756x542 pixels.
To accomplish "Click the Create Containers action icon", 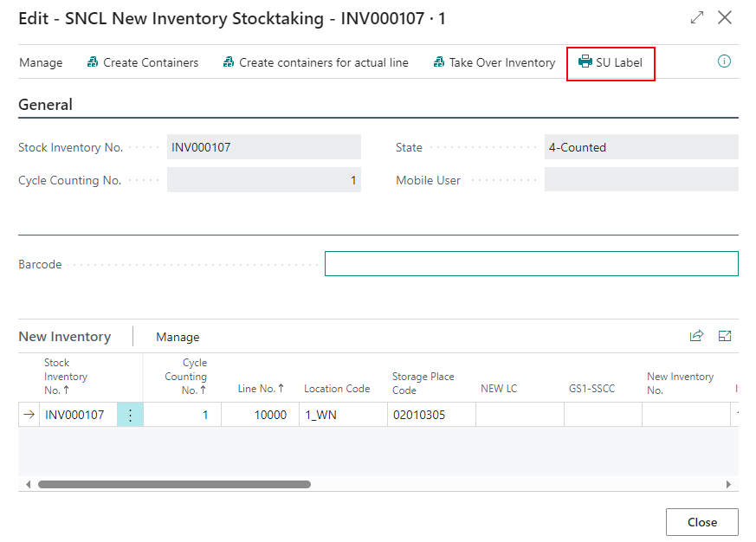I will 93,62.
